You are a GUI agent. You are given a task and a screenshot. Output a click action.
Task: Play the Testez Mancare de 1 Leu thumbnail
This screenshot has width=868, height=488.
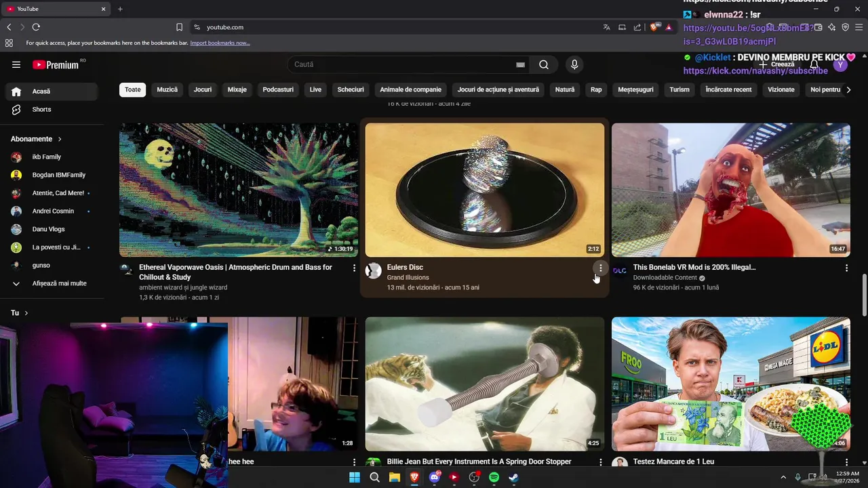pyautogui.click(x=731, y=384)
